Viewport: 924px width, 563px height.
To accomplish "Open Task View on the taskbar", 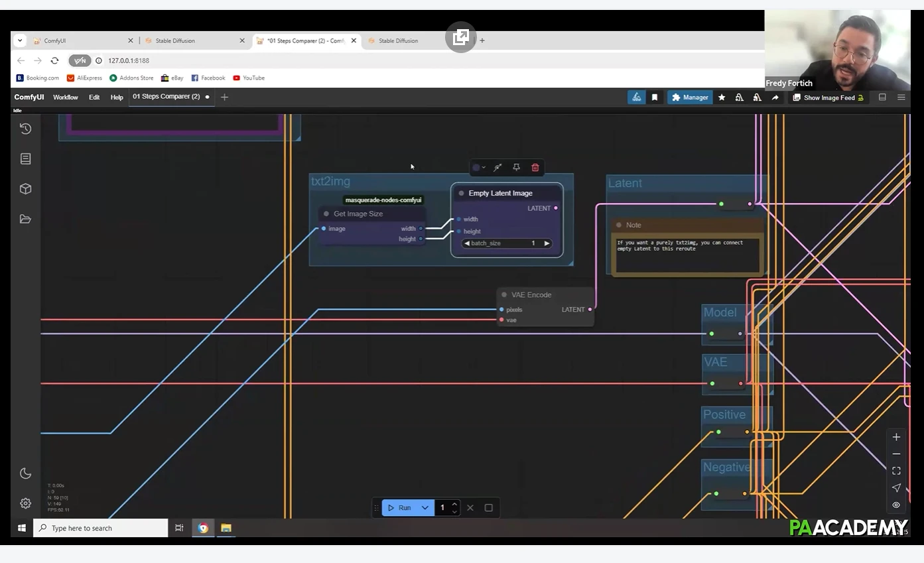I will (x=179, y=528).
